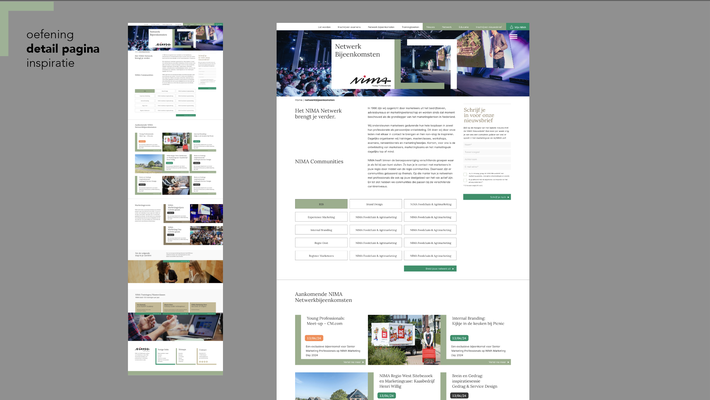Open the NIMA Regio West Sitebezoek event title

[x=406, y=381]
